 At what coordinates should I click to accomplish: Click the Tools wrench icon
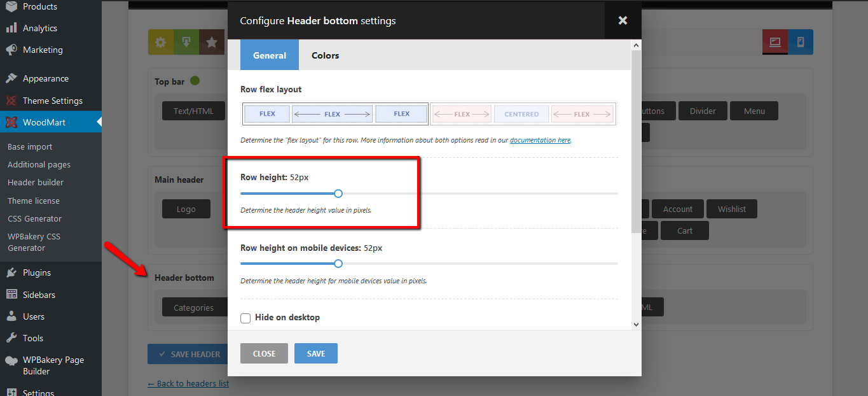click(11, 338)
